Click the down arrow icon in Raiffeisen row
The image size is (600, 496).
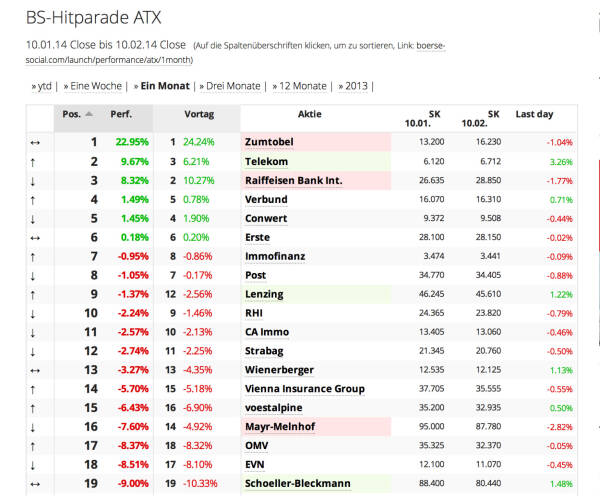[33, 181]
